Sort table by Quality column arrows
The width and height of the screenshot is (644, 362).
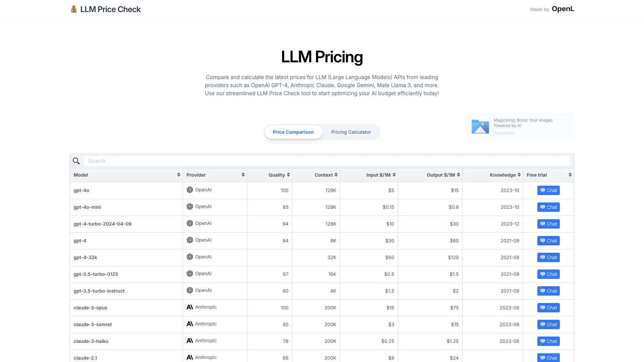[x=288, y=175]
